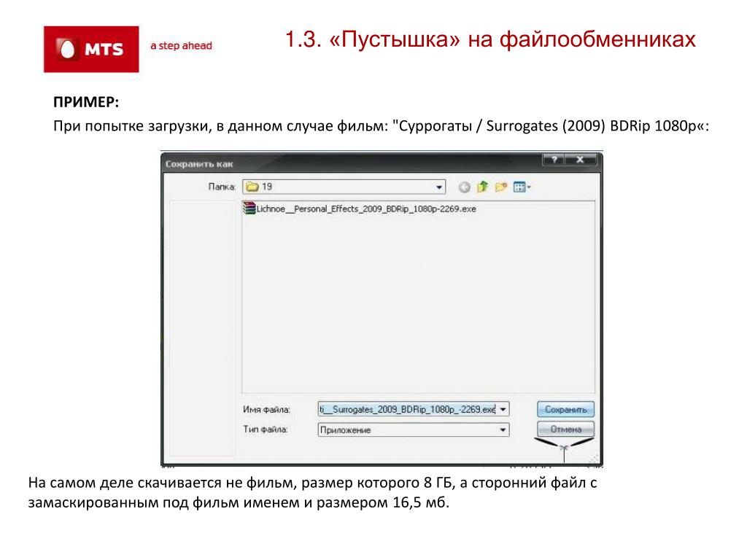The height and width of the screenshot is (560, 747).
Task: Click the a step ahead slogan
Action: point(181,46)
